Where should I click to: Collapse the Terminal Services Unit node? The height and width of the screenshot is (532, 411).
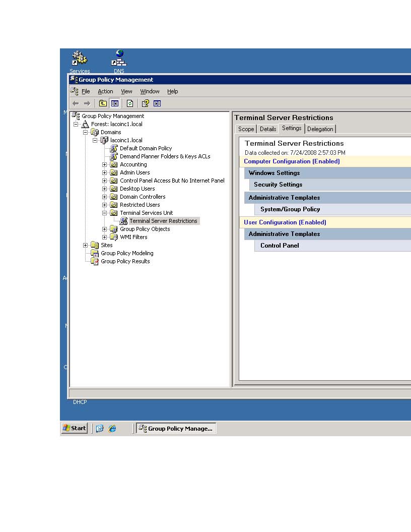(105, 213)
